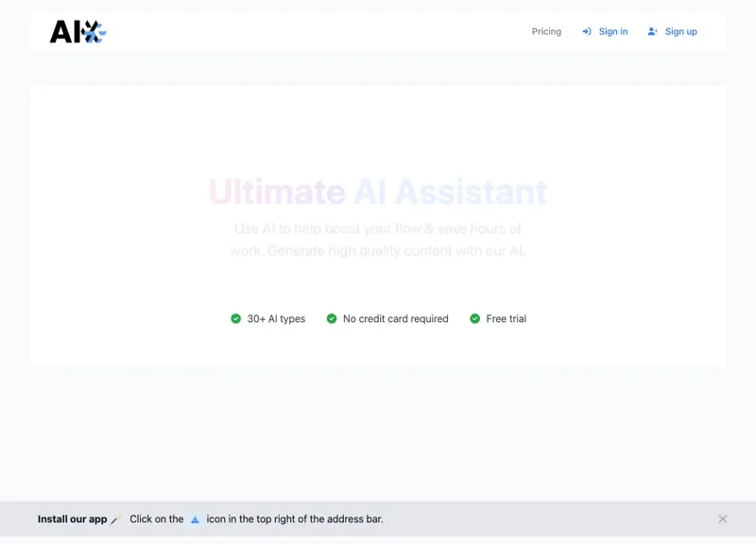
Task: Click the blue download icon in install banner
Action: [x=195, y=518]
